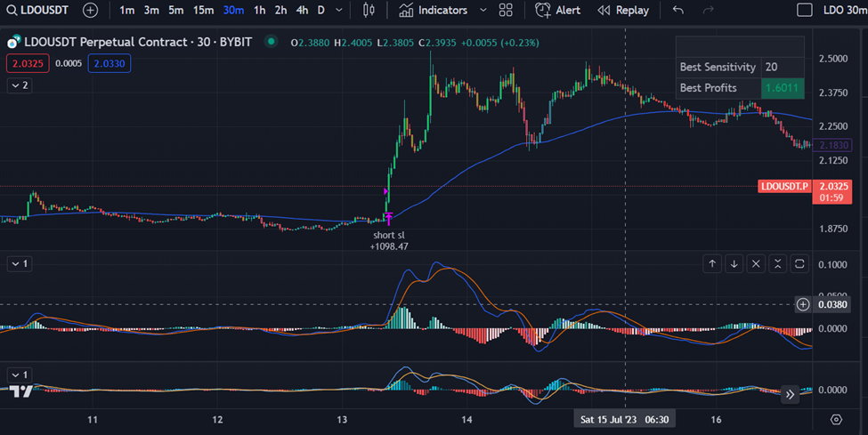Delete the indicator pane with X
This screenshot has width=868, height=435.
[756, 263]
